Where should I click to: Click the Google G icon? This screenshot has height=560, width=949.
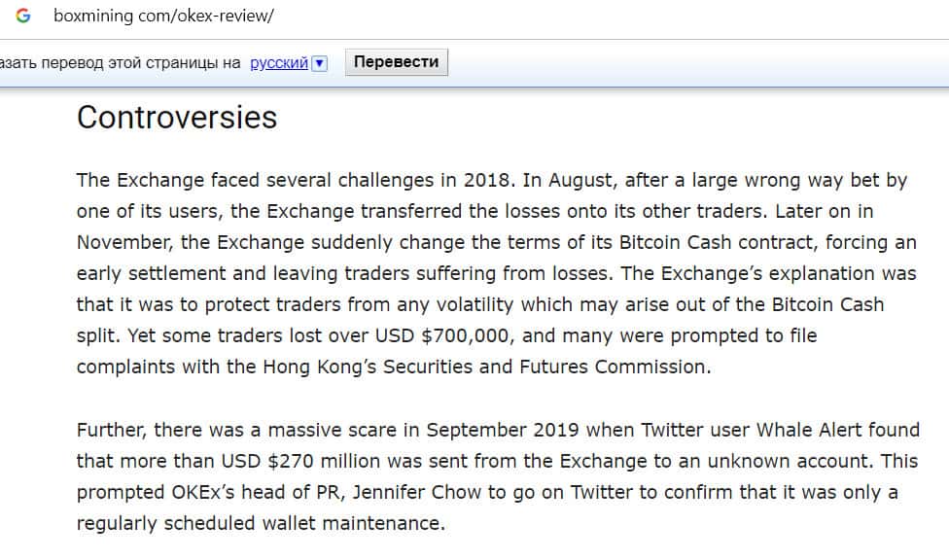[23, 16]
